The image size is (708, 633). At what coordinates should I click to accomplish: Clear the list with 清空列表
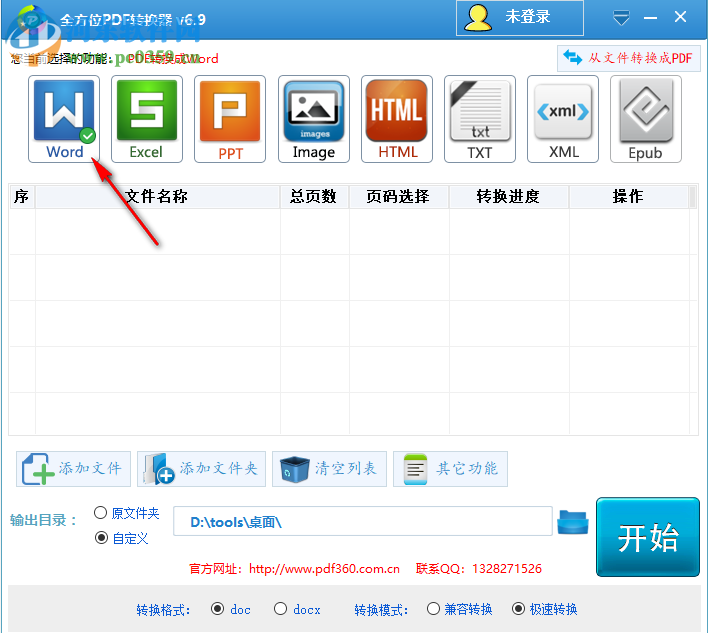coord(329,469)
